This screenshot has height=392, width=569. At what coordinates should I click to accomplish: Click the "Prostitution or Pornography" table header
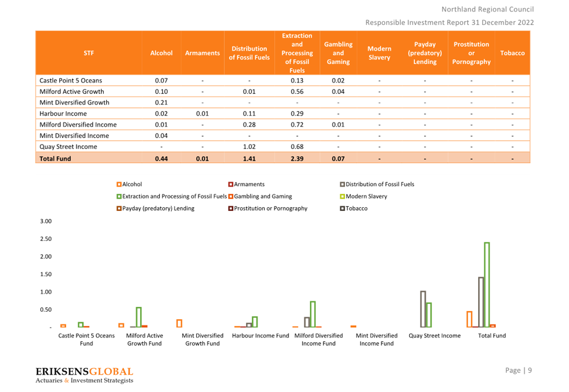point(471,53)
